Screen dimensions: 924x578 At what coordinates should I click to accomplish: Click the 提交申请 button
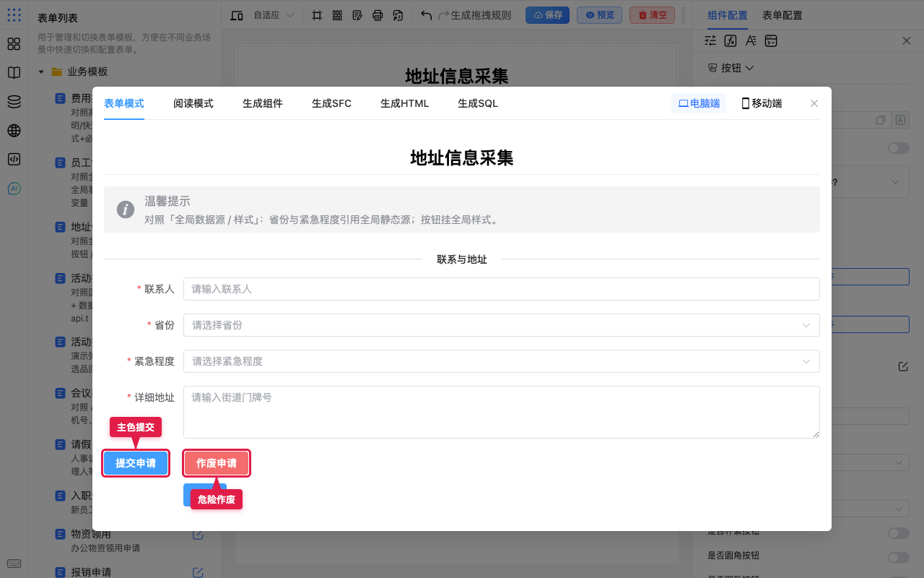click(136, 463)
